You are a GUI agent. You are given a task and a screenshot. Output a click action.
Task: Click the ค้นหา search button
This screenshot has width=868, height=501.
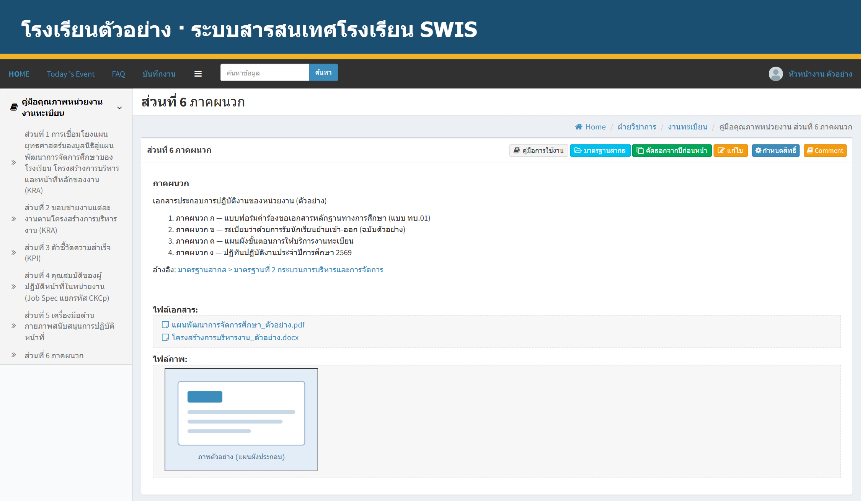point(323,72)
